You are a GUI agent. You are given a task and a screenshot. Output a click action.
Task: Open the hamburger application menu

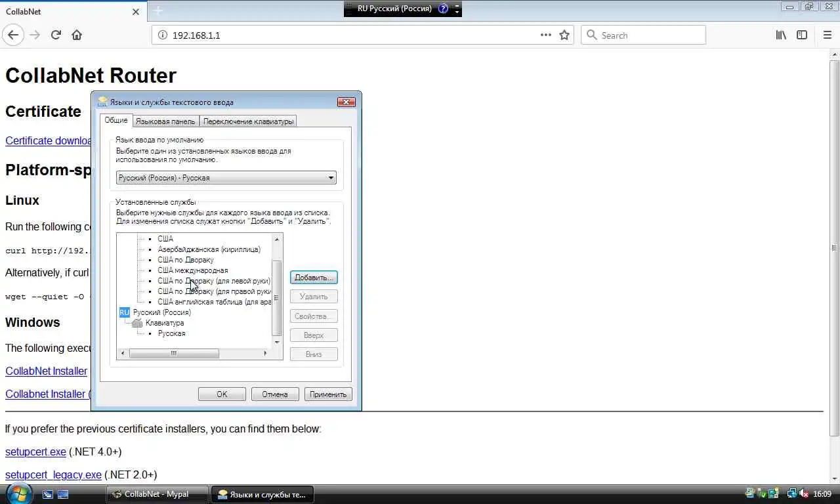827,35
